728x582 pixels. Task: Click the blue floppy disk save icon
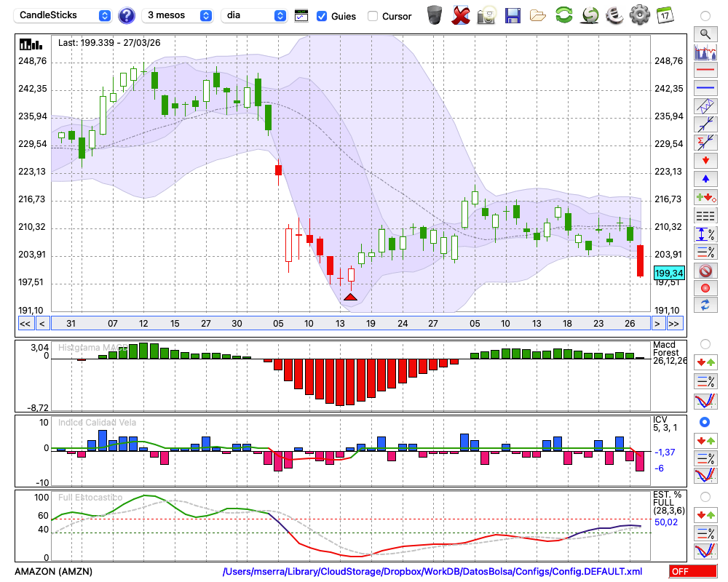click(513, 15)
